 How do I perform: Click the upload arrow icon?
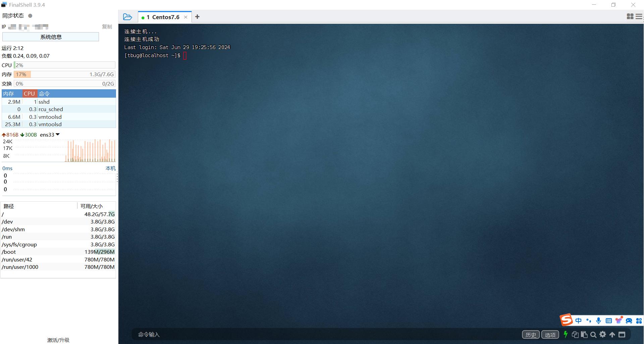(612, 335)
